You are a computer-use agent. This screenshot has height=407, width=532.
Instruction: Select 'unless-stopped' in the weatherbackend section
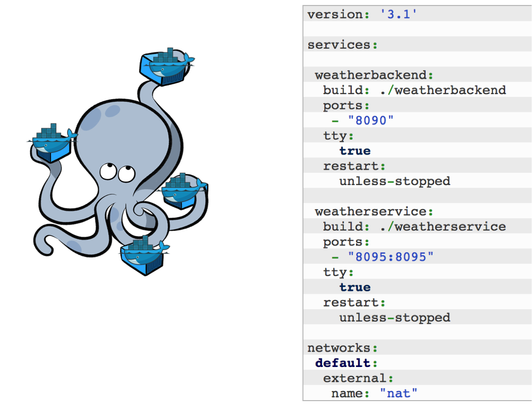pyautogui.click(x=395, y=181)
